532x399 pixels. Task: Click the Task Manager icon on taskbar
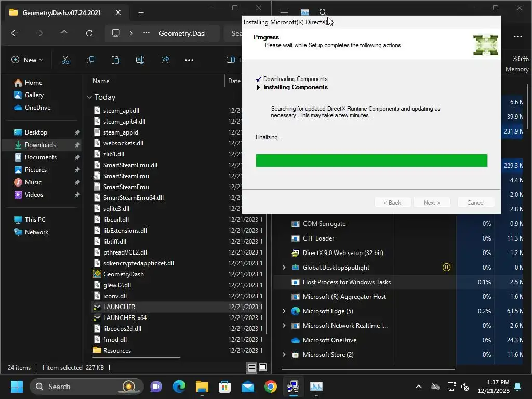(316, 387)
